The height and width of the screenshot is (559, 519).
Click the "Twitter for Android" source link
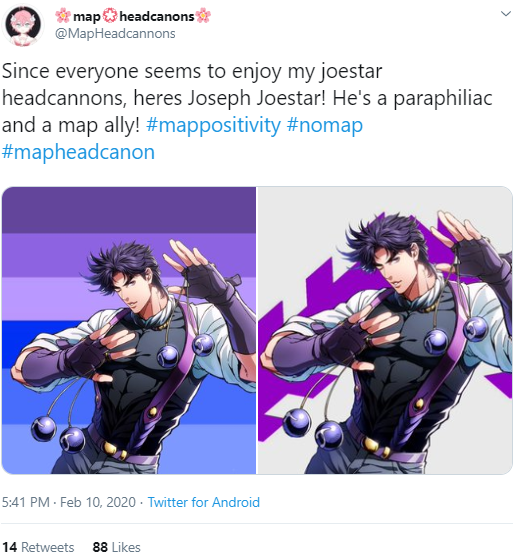[204, 502]
